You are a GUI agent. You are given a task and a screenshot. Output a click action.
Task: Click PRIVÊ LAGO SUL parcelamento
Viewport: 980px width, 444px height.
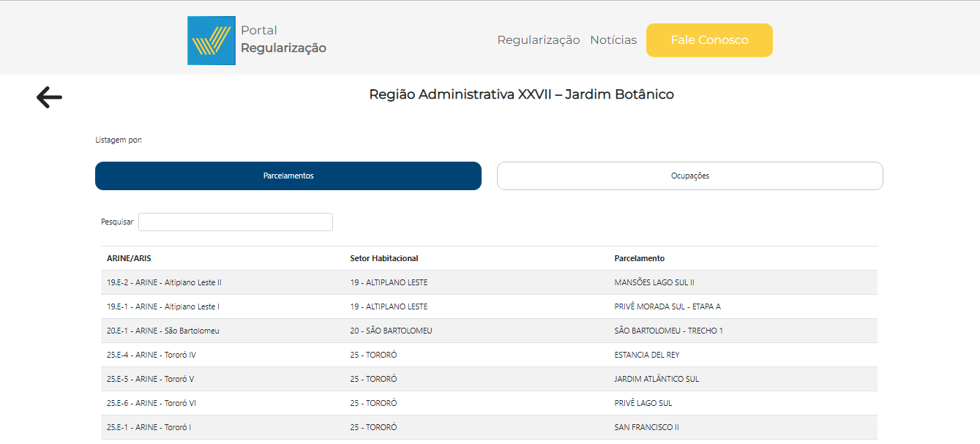coord(643,403)
